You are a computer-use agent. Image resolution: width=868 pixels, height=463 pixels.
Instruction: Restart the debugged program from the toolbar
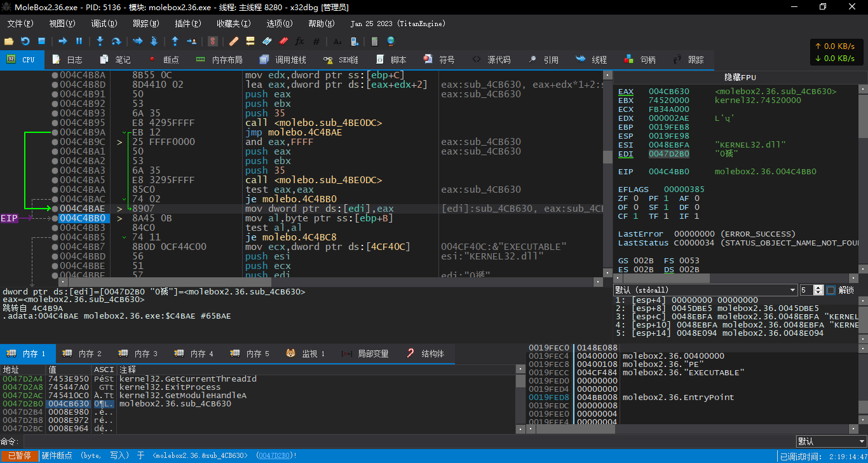tap(25, 41)
